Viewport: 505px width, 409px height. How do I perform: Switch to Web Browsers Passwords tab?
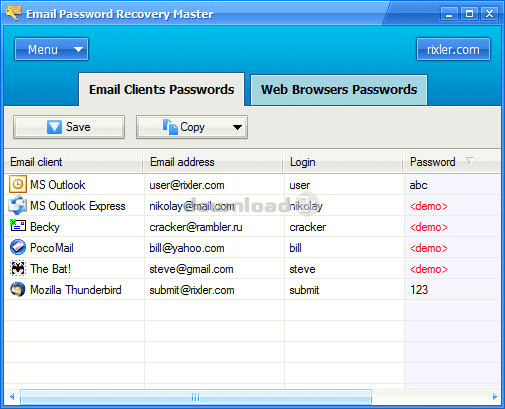pos(339,90)
